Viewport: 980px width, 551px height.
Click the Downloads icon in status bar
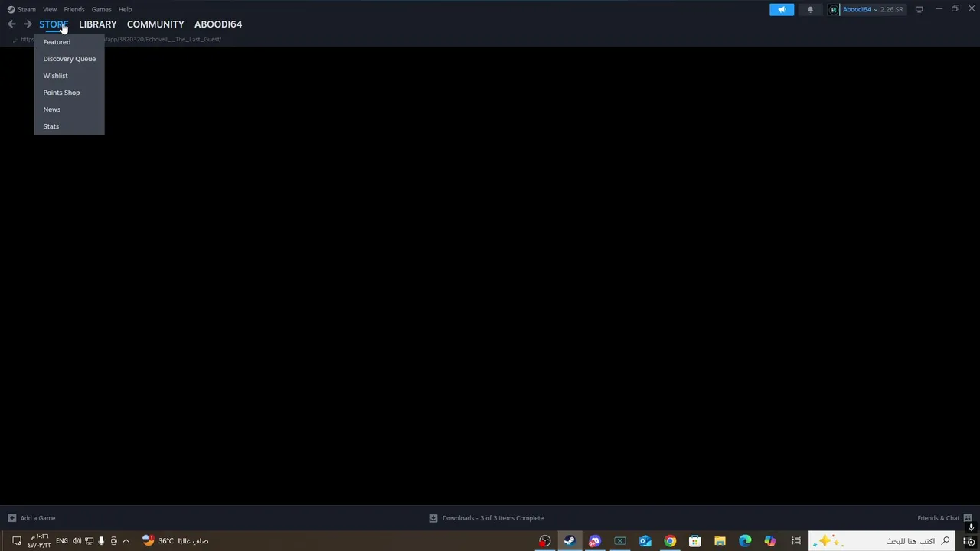click(x=433, y=518)
